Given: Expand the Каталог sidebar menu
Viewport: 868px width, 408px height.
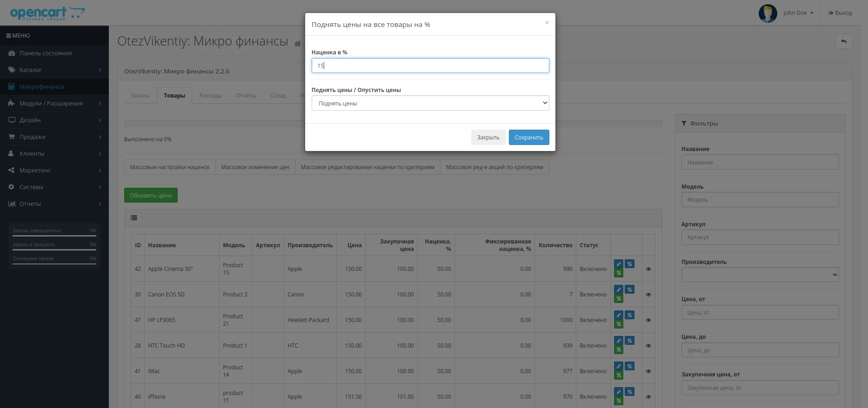Looking at the screenshot, I should [x=54, y=70].
